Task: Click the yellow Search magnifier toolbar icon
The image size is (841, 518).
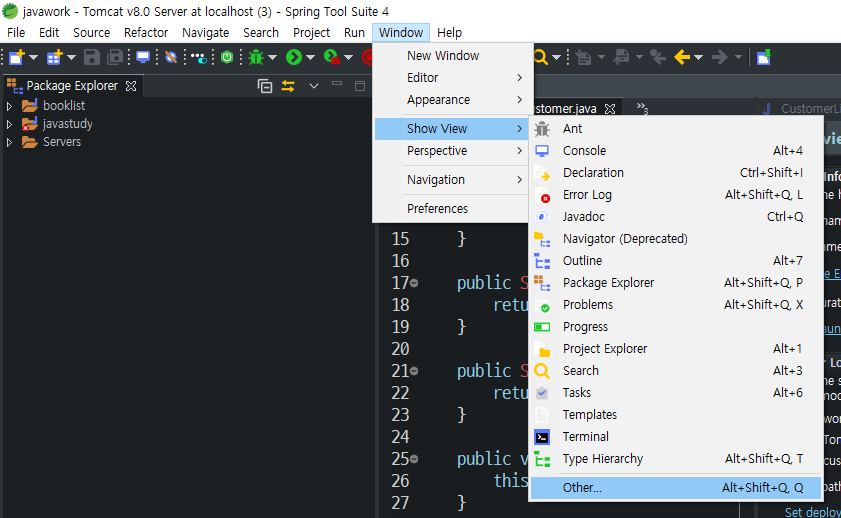Action: click(541, 57)
